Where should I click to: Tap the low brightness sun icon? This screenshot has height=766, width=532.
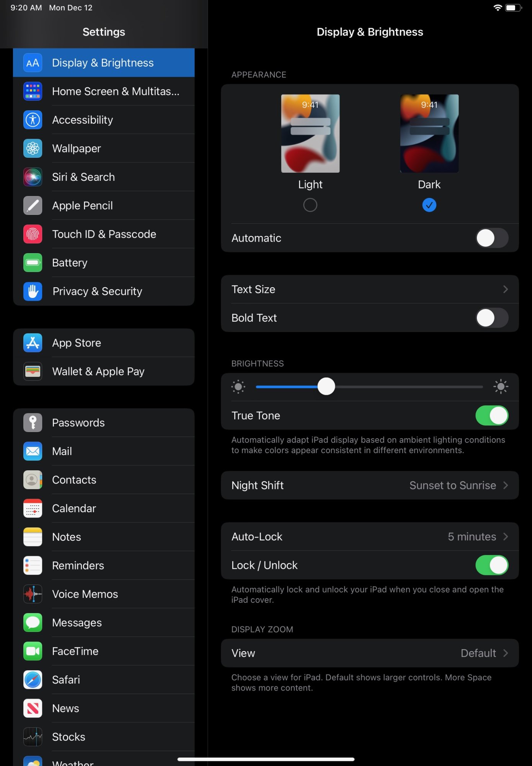pyautogui.click(x=238, y=386)
